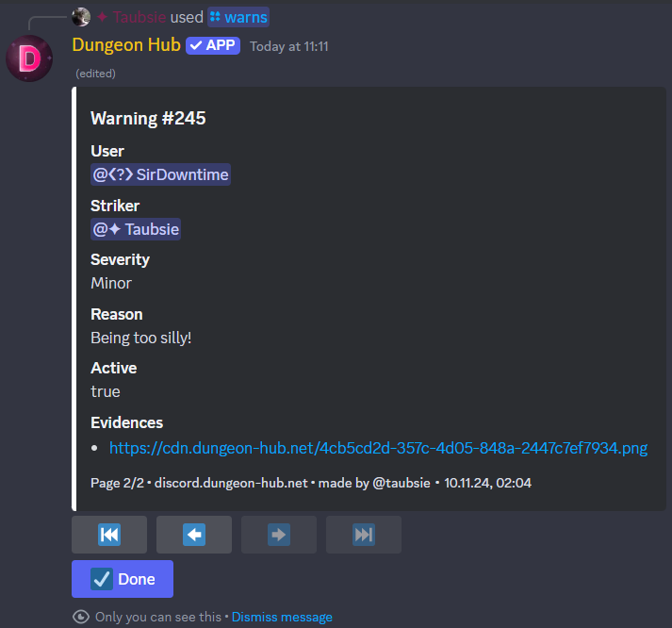Go to previous warning page arrow
Image resolution: width=672 pixels, height=628 pixels.
point(194,535)
